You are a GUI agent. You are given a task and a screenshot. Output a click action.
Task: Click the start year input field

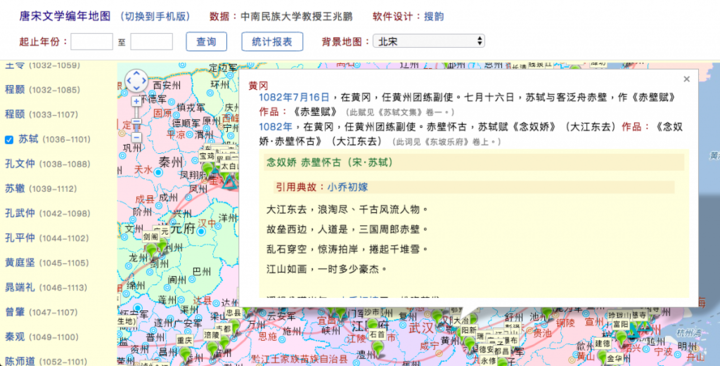coord(92,41)
